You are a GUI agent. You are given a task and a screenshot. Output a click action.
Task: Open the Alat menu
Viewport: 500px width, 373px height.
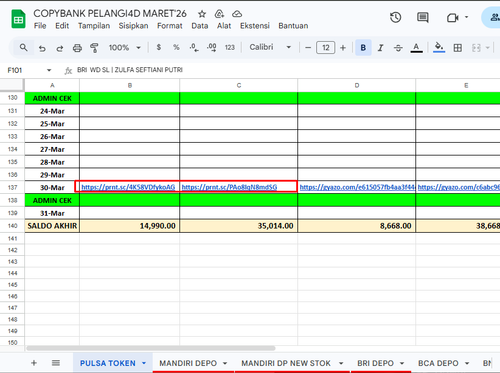coord(224,26)
